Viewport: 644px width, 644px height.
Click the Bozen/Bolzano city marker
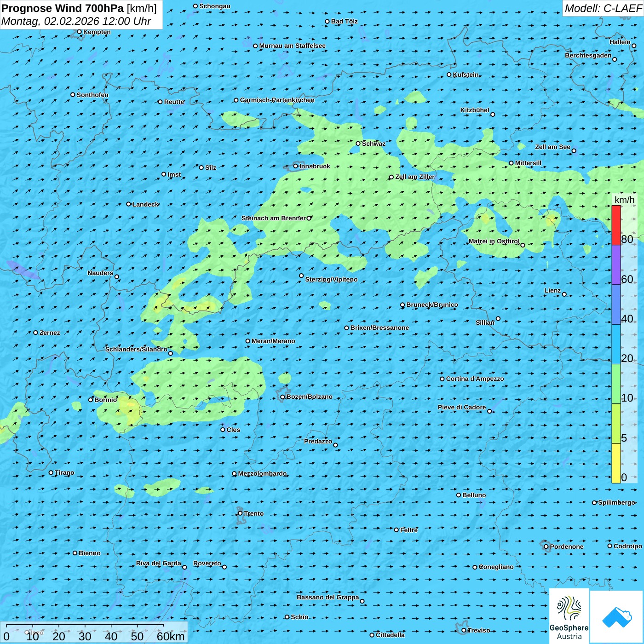(x=283, y=397)
